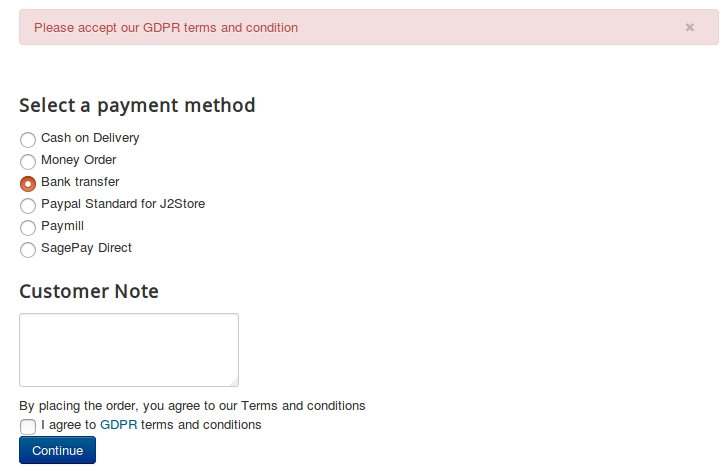The width and height of the screenshot is (728, 471).
Task: Click inside the Customer Note text area
Action: coord(128,349)
